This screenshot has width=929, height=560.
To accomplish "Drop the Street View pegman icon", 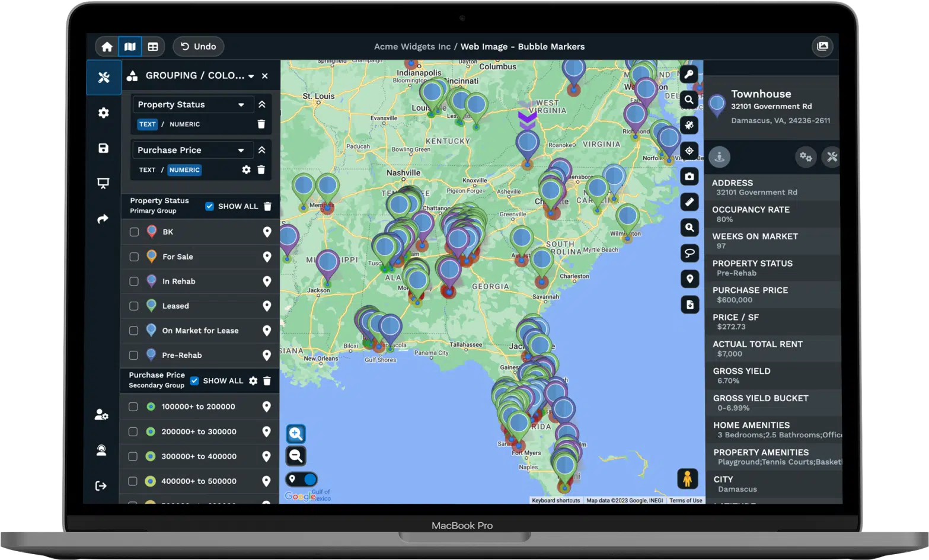I will click(687, 479).
